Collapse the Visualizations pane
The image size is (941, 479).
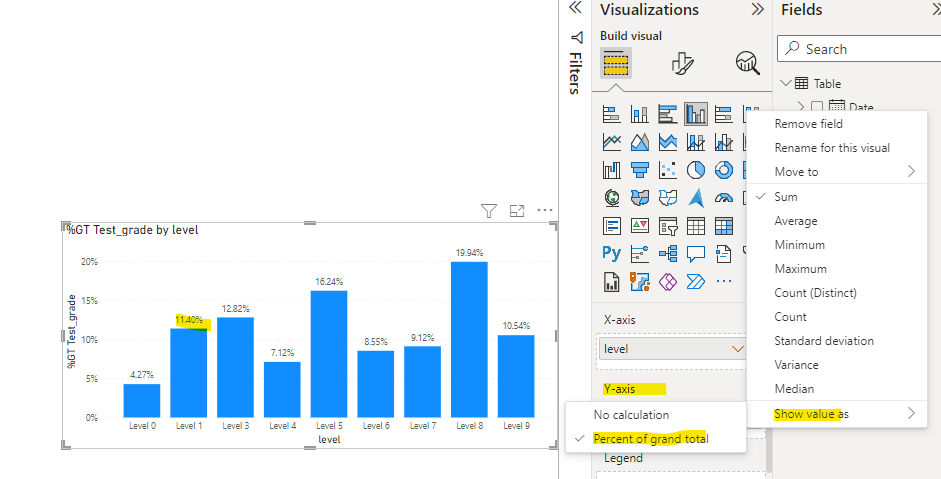758,9
